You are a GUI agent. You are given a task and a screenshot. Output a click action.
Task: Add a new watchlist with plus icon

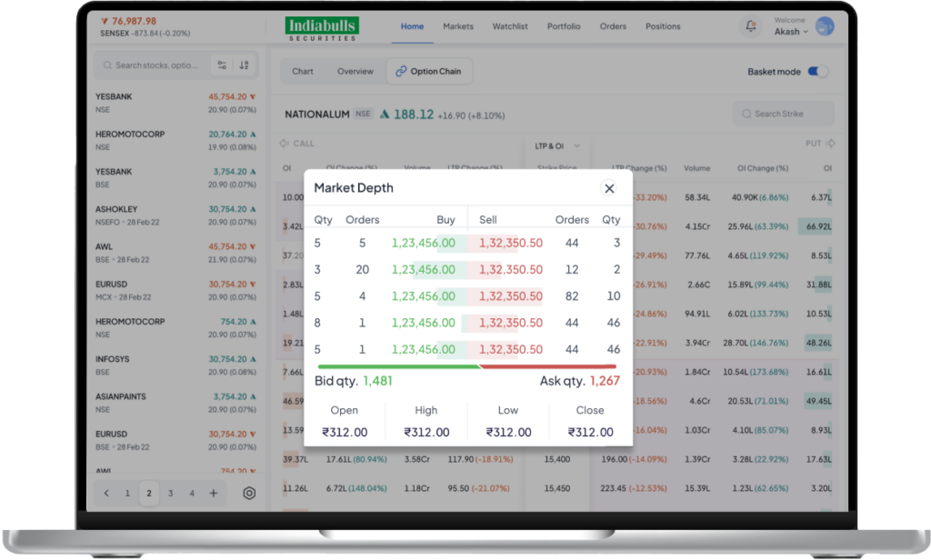[x=214, y=493]
